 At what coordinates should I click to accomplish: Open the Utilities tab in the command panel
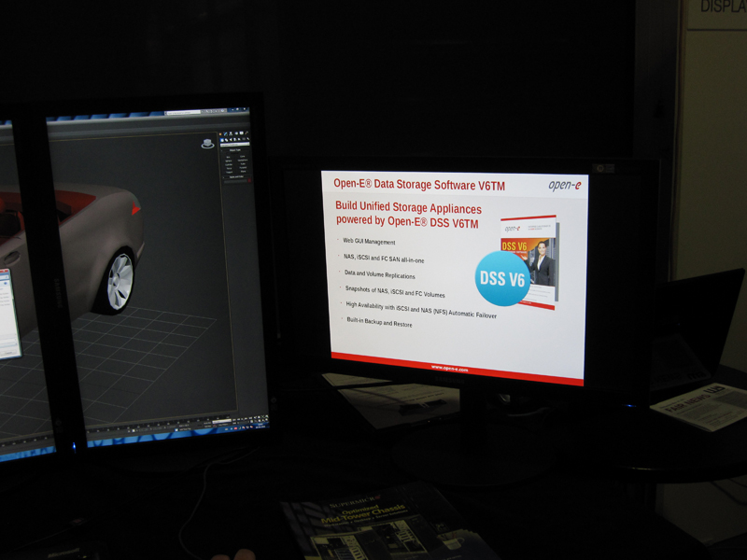coord(247,133)
